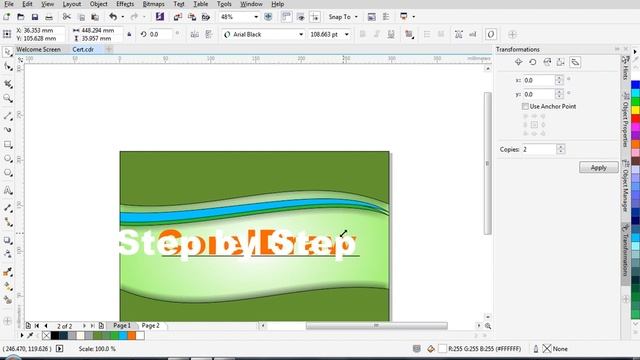Select the Rectangle tool
This screenshot has width=640, height=360.
click(x=8, y=144)
